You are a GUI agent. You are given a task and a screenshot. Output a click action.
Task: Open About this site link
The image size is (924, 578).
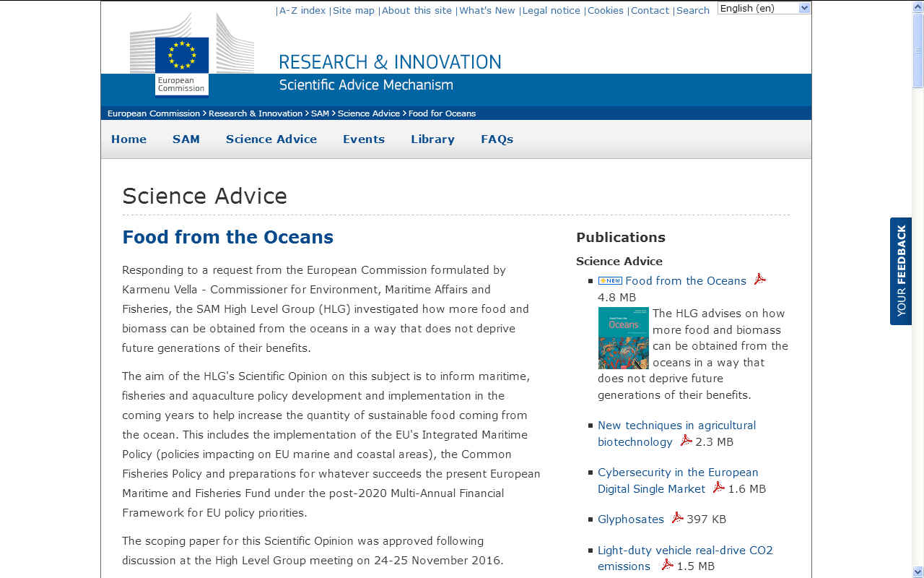(417, 10)
